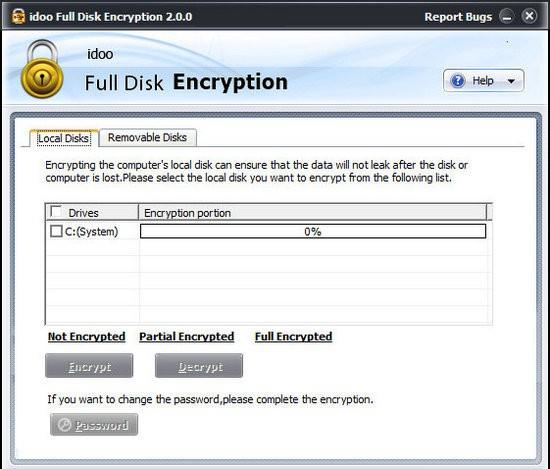Click the Password button
The height and width of the screenshot is (469, 550).
pos(94,425)
